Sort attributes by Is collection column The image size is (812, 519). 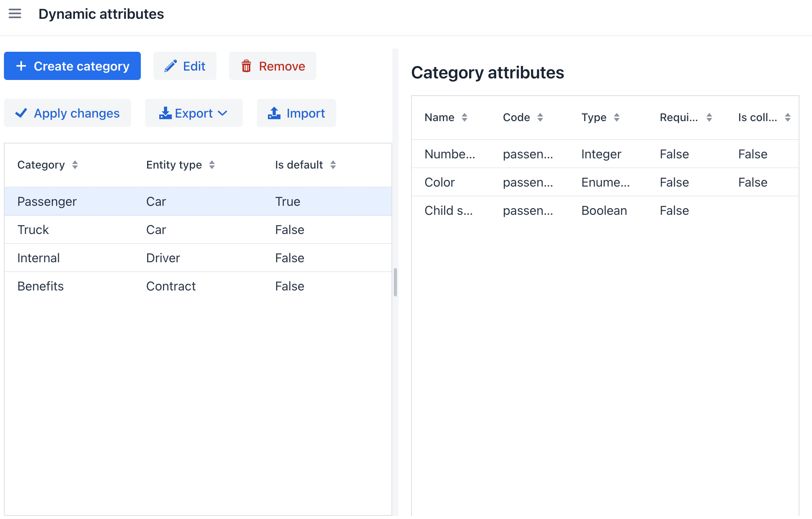click(788, 117)
